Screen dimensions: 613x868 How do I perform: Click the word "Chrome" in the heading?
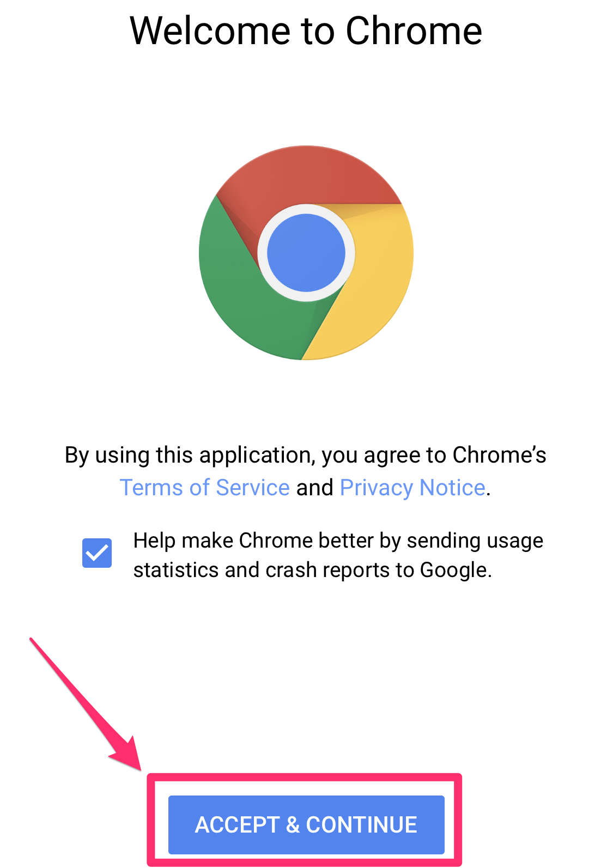pos(414,31)
